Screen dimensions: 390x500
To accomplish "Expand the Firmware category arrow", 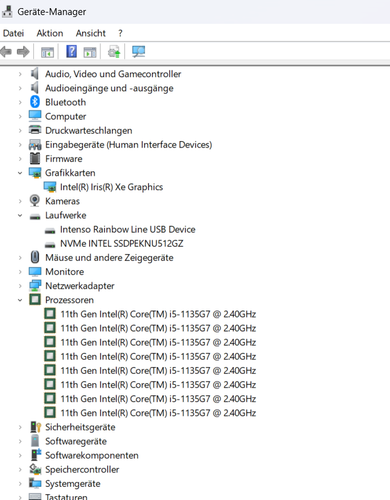I will (x=20, y=159).
